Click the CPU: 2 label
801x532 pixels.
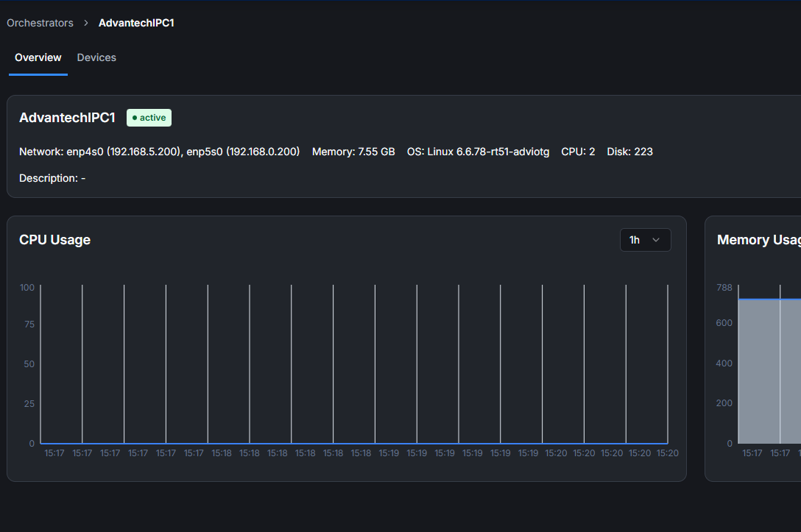578,152
